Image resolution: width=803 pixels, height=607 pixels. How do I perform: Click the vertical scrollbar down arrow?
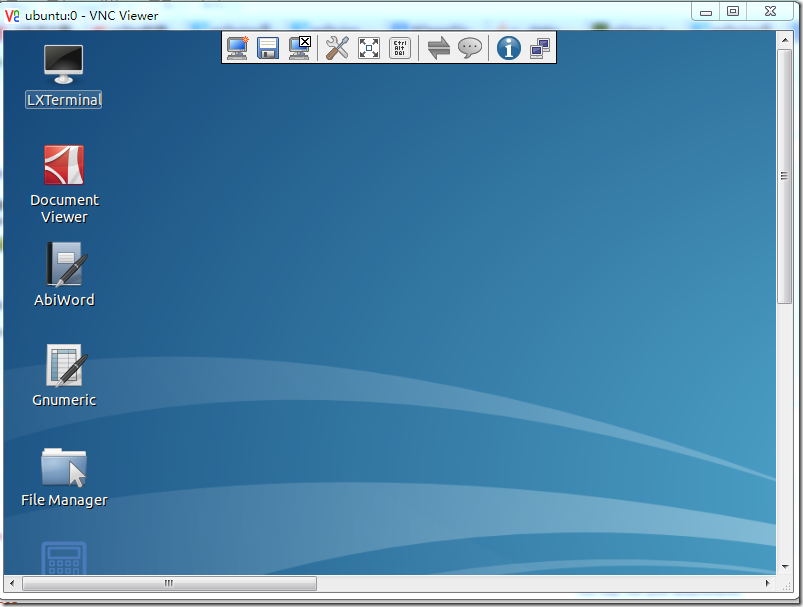click(785, 567)
